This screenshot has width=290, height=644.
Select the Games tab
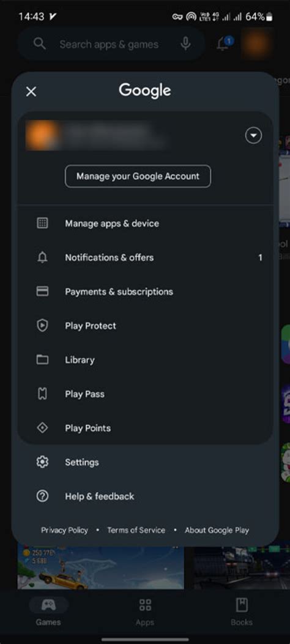(x=48, y=610)
